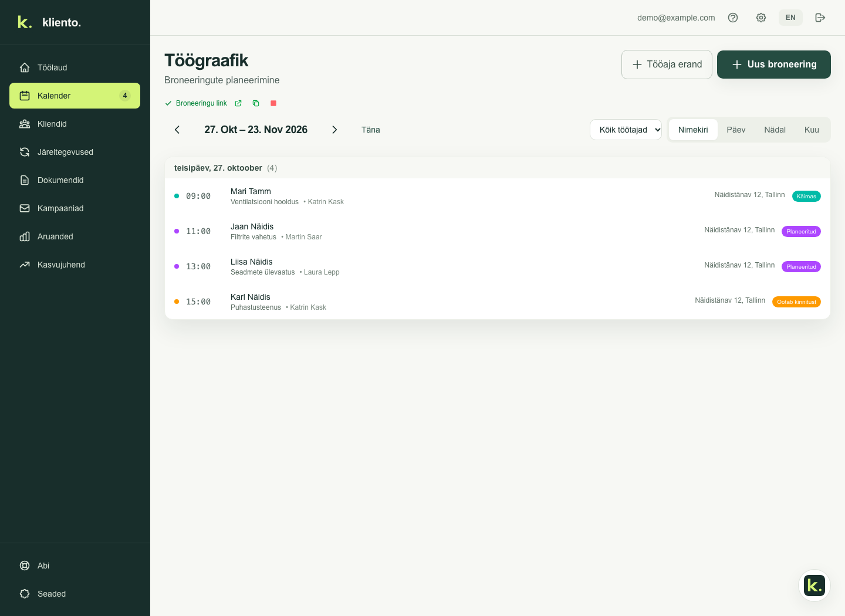Viewport: 845px width, 616px height.
Task: Click the red stop booking link icon
Action: [x=273, y=103]
